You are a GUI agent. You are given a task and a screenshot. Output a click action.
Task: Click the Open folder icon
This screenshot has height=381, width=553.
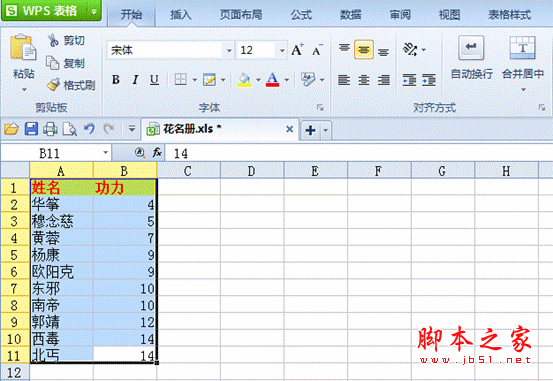pyautogui.click(x=11, y=129)
